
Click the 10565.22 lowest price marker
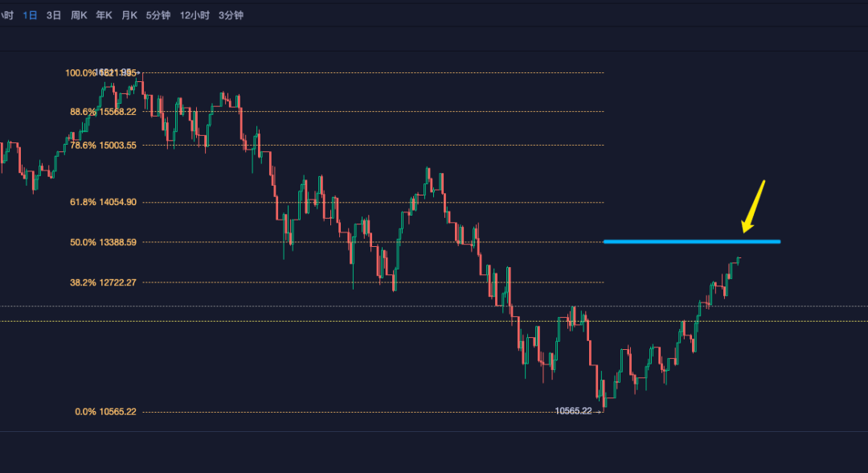(573, 411)
